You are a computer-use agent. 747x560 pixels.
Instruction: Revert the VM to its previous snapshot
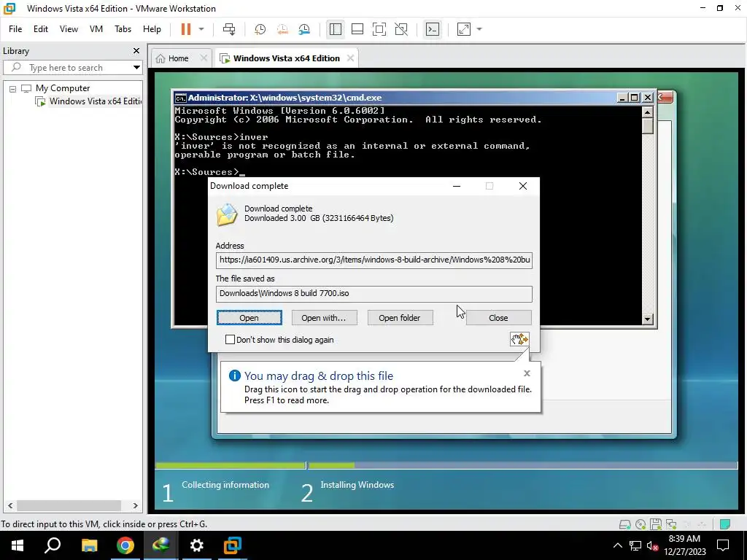point(282,29)
